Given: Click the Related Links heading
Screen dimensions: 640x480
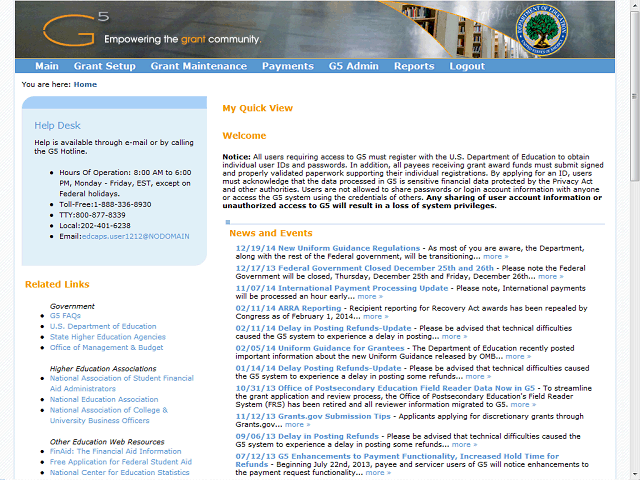Looking at the screenshot, I should [x=57, y=284].
